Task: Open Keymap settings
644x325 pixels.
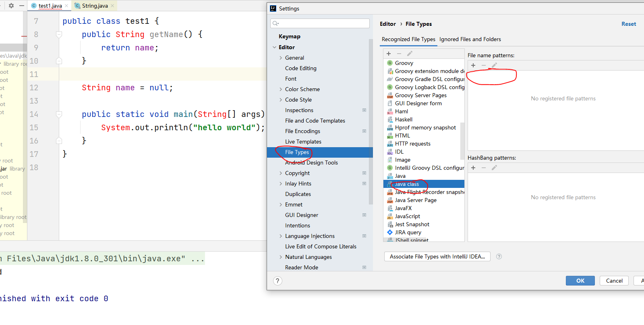Action: tap(290, 36)
